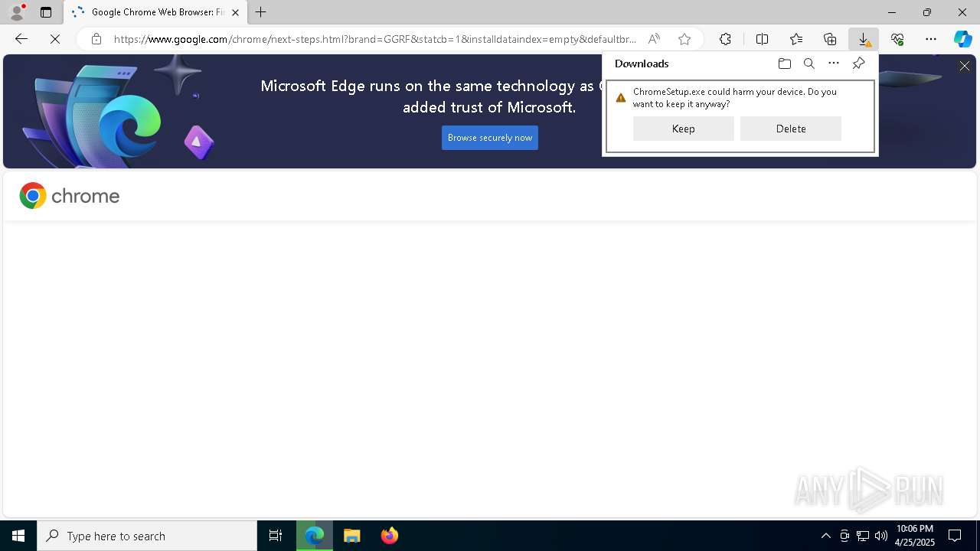Pin the Downloads panel

[x=858, y=64]
